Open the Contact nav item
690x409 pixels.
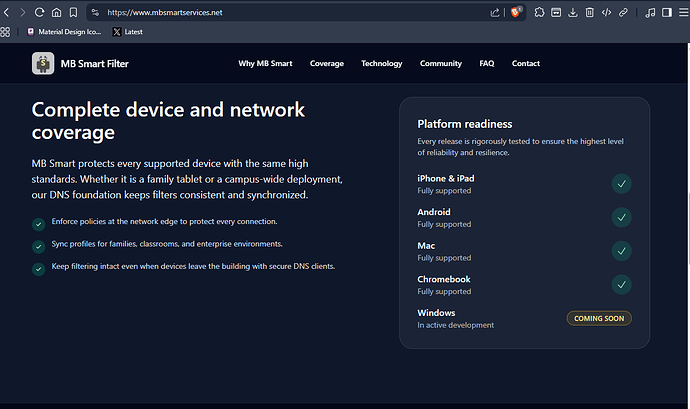pyautogui.click(x=526, y=63)
